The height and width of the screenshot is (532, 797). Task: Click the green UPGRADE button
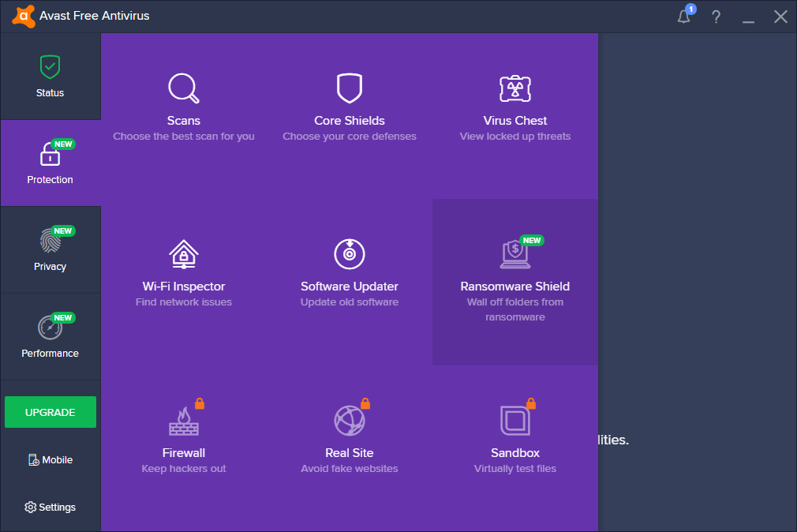(51, 412)
